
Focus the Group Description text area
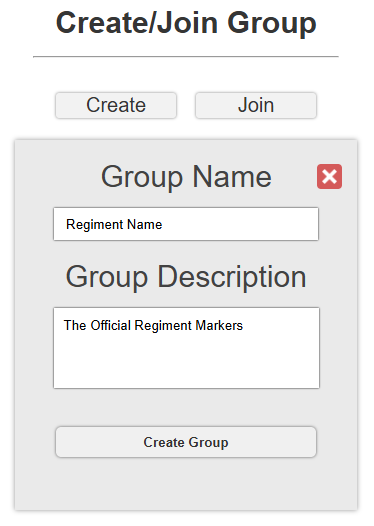(186, 348)
